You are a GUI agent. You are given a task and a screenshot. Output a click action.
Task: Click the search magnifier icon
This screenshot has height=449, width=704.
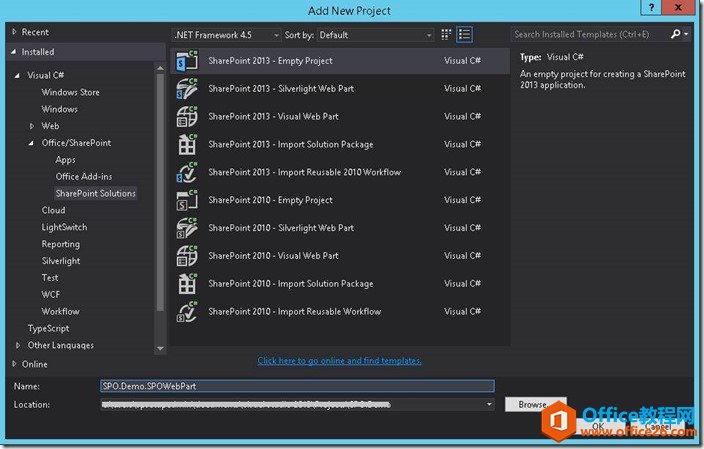675,34
